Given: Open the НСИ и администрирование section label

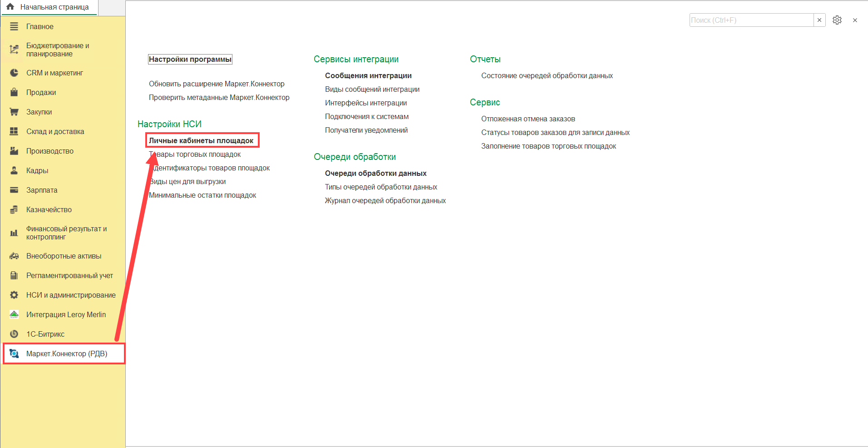Looking at the screenshot, I should [71, 295].
